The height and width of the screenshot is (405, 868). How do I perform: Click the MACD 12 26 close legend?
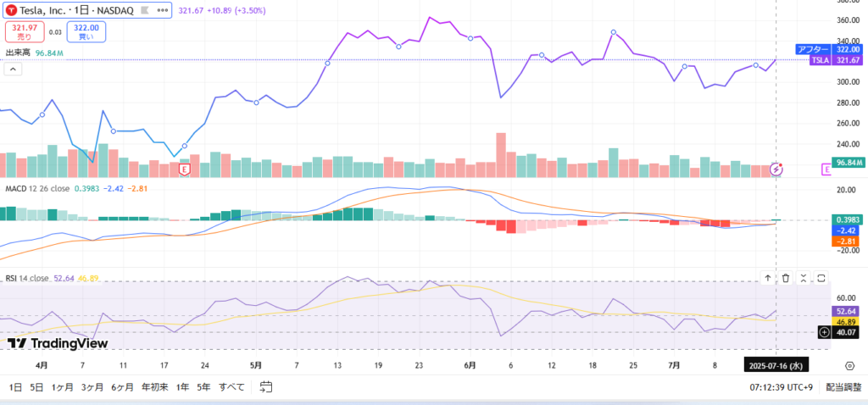37,189
